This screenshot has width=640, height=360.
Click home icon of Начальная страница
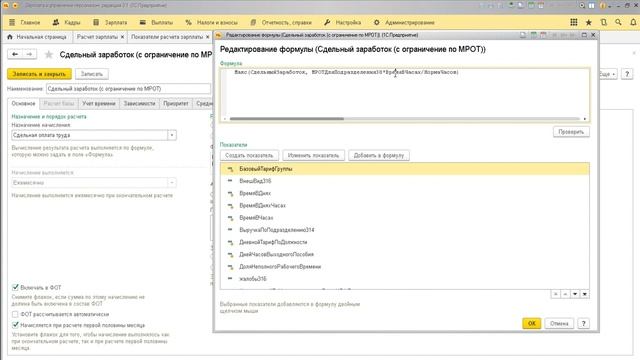(x=10, y=37)
